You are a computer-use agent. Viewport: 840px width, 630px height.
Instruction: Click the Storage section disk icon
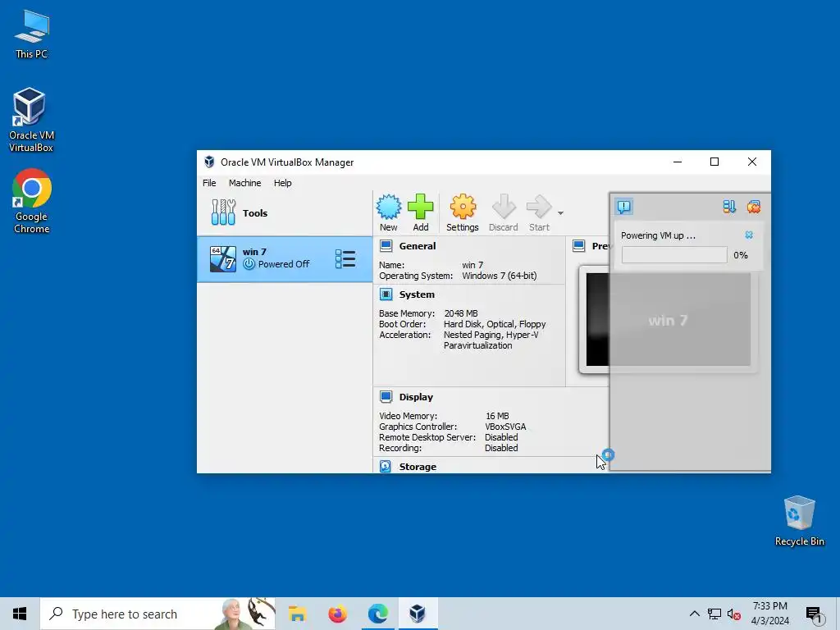(x=386, y=466)
